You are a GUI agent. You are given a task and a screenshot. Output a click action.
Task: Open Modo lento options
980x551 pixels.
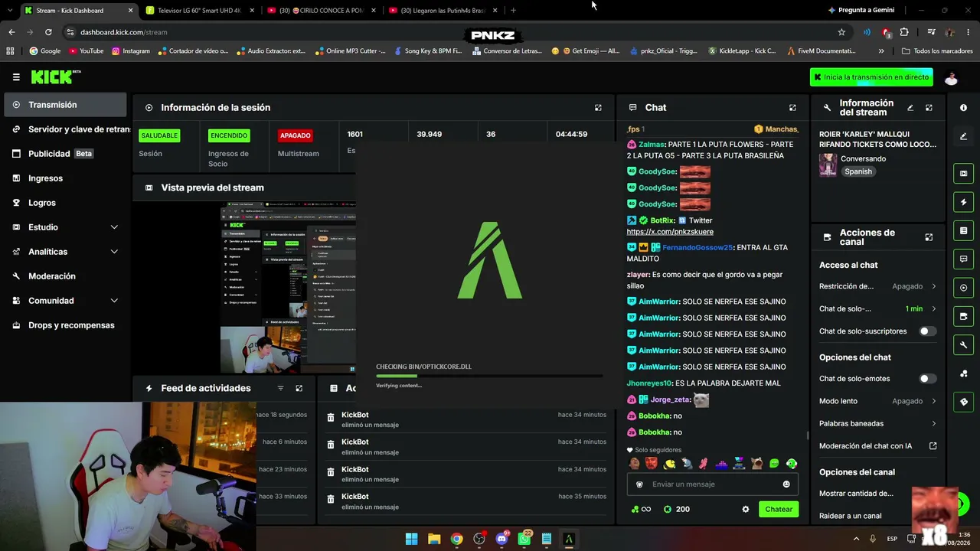point(877,401)
